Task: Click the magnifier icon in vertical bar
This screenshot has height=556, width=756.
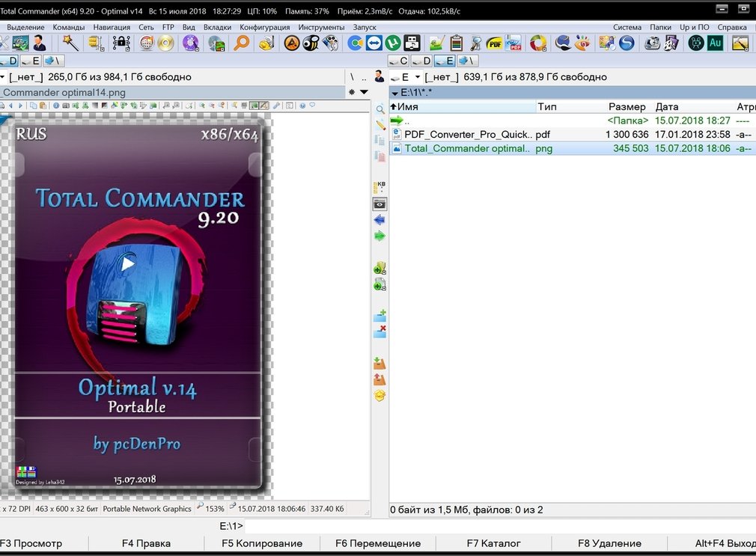Action: pos(380,109)
